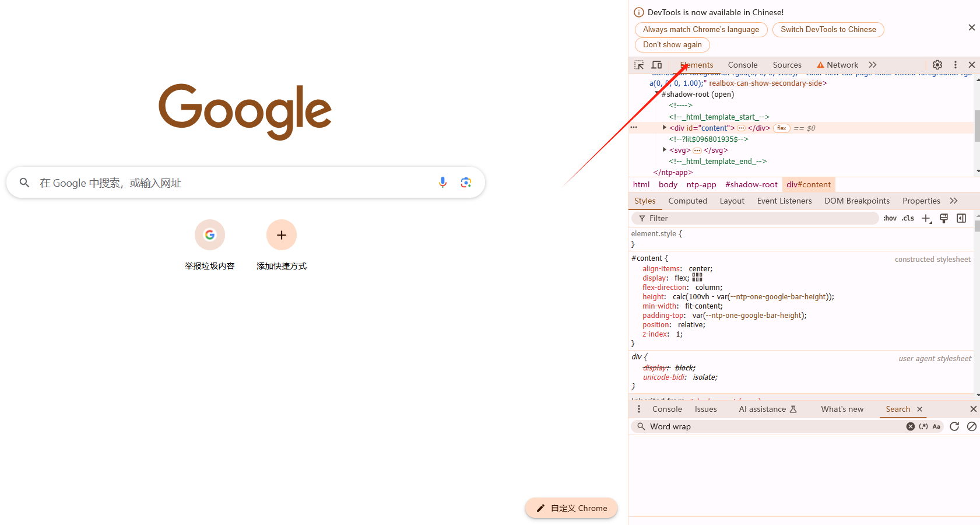Open the What's new drawer tab
Screen dimensions: 980x525
click(842, 409)
